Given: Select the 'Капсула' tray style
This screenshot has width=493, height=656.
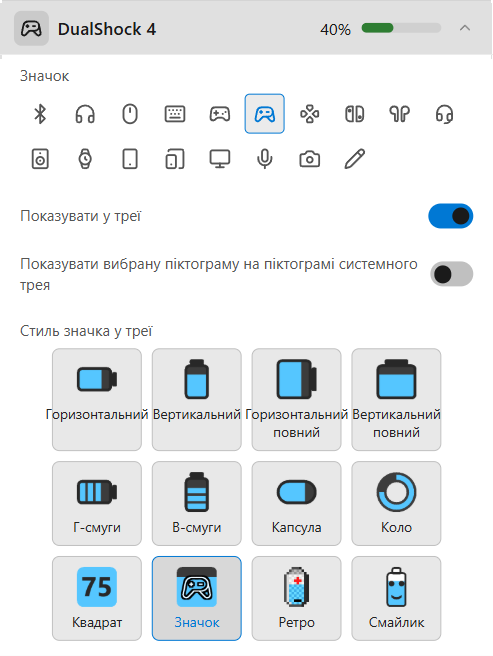Looking at the screenshot, I should click(x=296, y=503).
